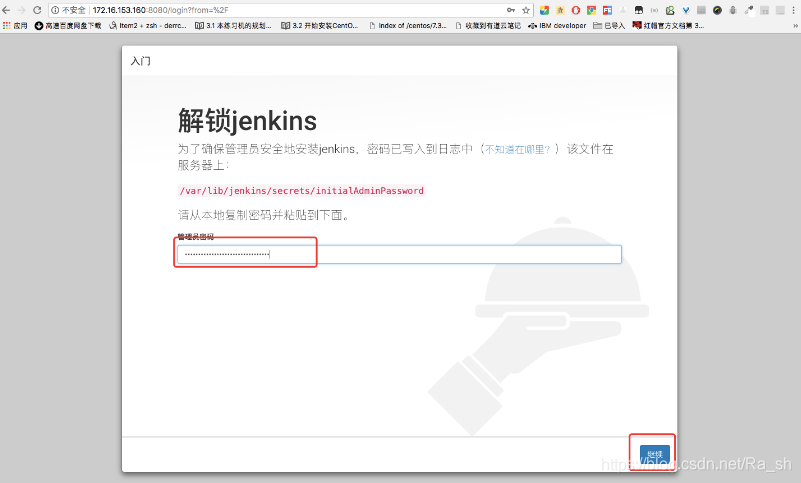Open the red circle O extension icon
801x483 pixels.
tap(576, 10)
